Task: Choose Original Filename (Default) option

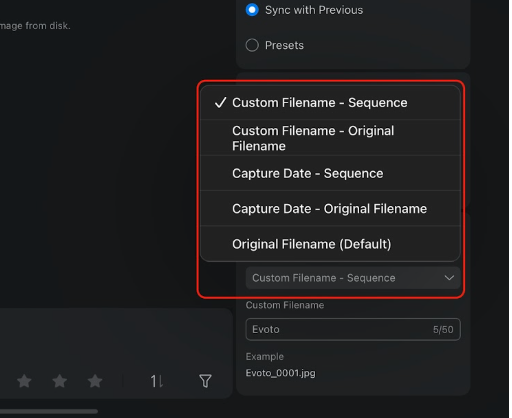Action: pos(330,244)
